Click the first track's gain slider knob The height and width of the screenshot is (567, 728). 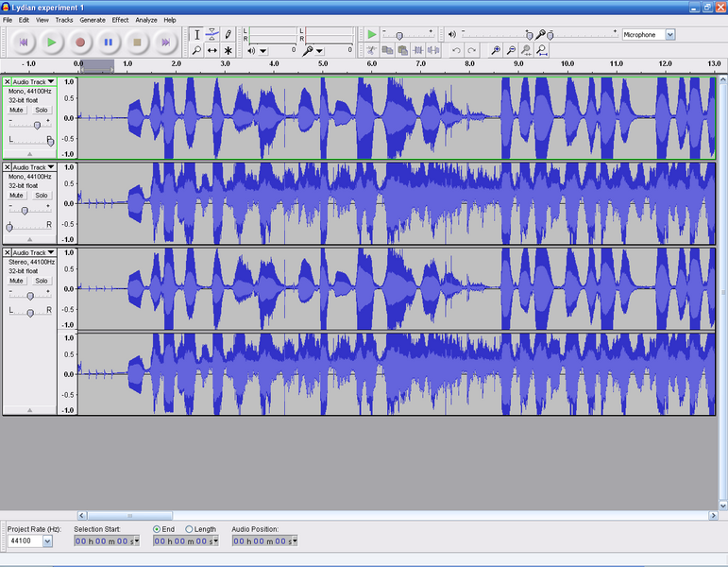click(37, 125)
